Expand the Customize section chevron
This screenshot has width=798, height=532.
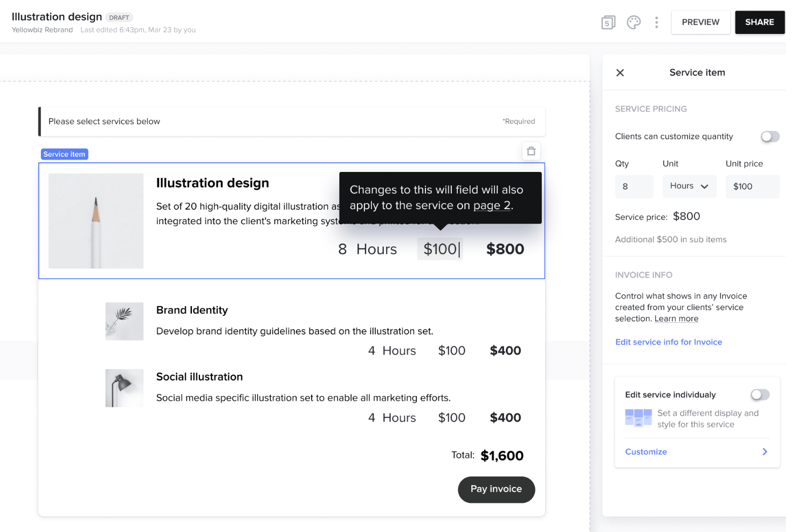pyautogui.click(x=765, y=452)
